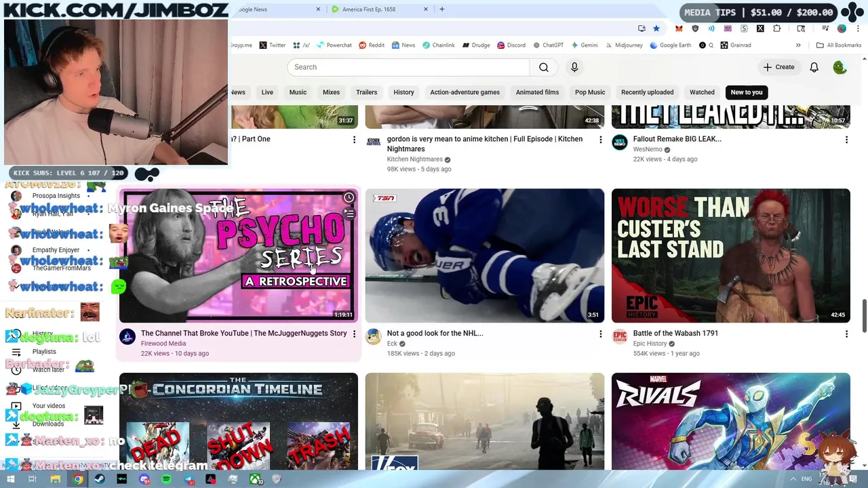Open the Grainrad bookmark
The width and height of the screenshot is (868, 488).
pyautogui.click(x=735, y=45)
